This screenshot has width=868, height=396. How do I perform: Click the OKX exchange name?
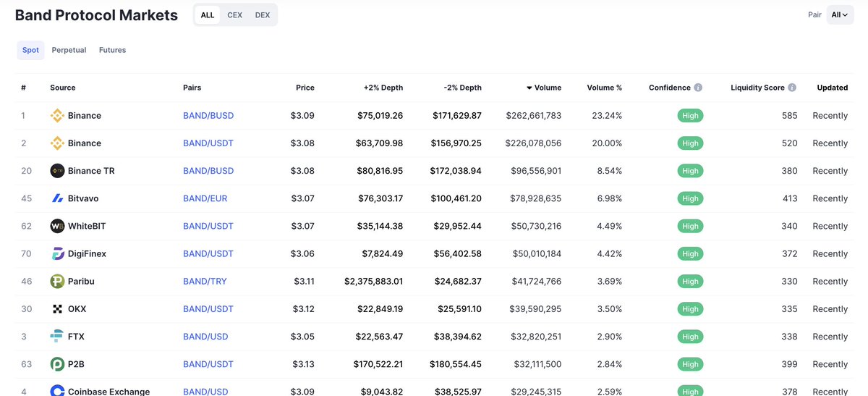coord(77,309)
